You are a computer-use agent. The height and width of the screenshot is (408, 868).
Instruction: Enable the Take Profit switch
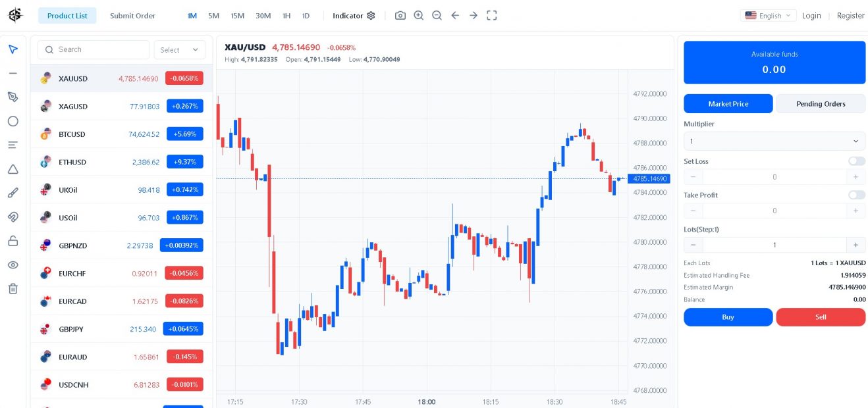tap(856, 195)
